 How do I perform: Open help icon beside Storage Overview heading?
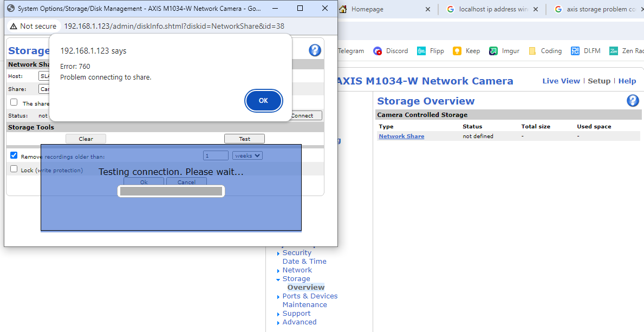(x=633, y=101)
